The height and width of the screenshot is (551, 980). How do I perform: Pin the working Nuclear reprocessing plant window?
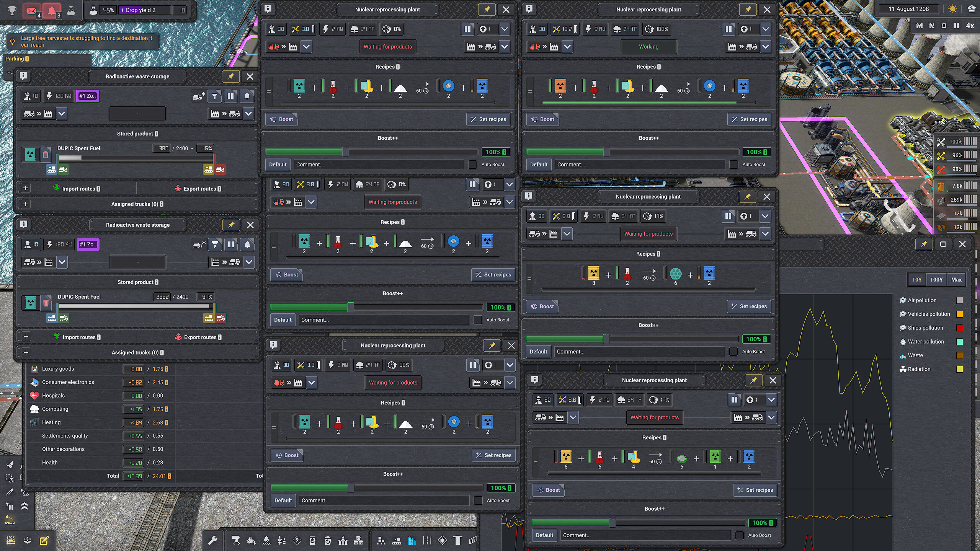pos(748,10)
